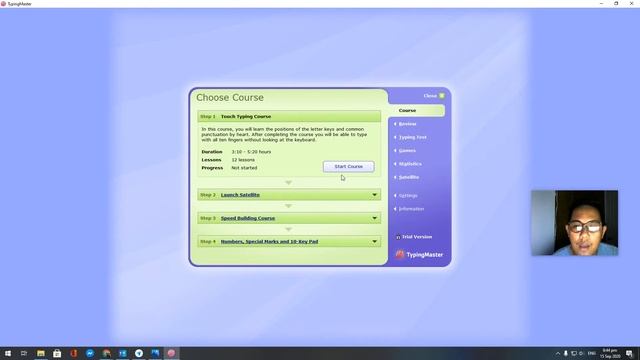
Task: Click the Step 1 Touch Typing Course header
Action: (x=289, y=116)
